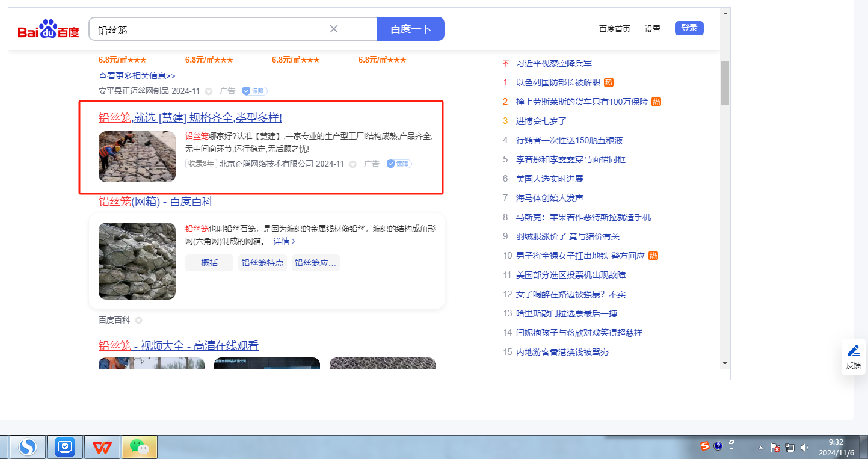Click the taskbar clock showing 9:32

[836, 447]
